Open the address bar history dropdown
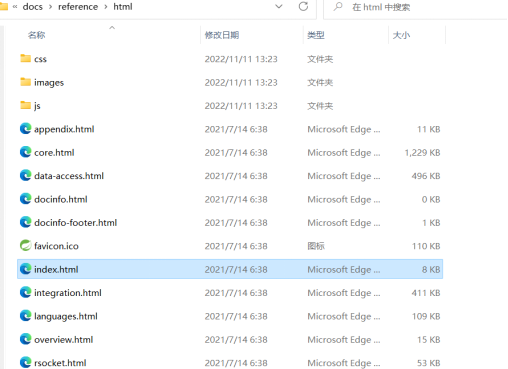The height and width of the screenshot is (369, 508). click(279, 6)
